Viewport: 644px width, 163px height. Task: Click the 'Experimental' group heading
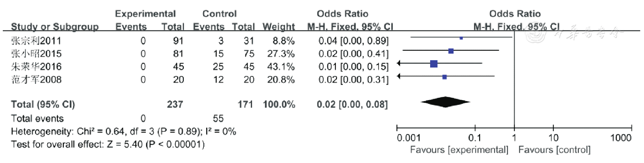tap(145, 14)
